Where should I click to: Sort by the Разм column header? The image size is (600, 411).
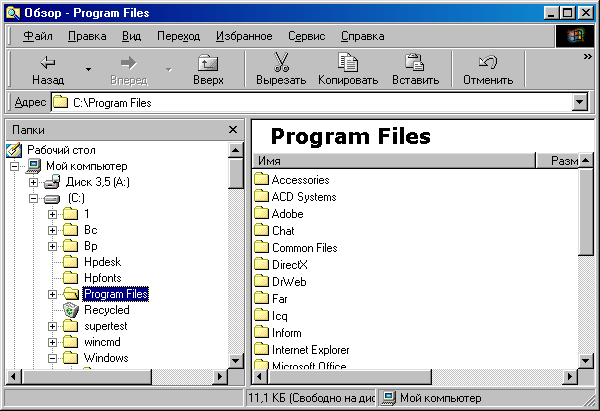pos(557,161)
